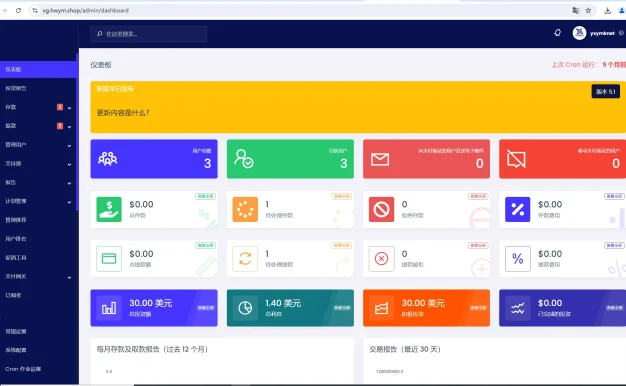626x386 pixels.
Task: Reload the page with the browser refresh button
Action: coord(18,10)
